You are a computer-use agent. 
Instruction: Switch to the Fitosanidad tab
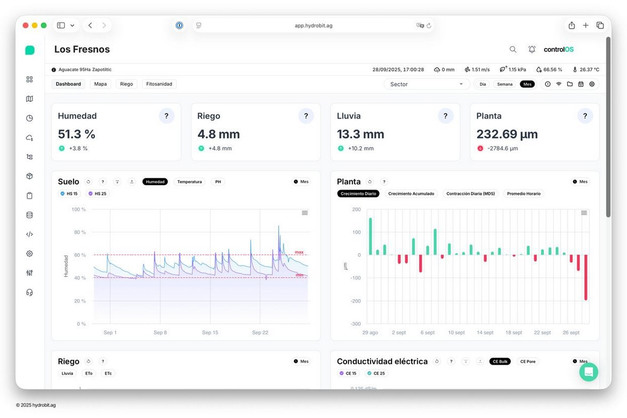pyautogui.click(x=159, y=84)
